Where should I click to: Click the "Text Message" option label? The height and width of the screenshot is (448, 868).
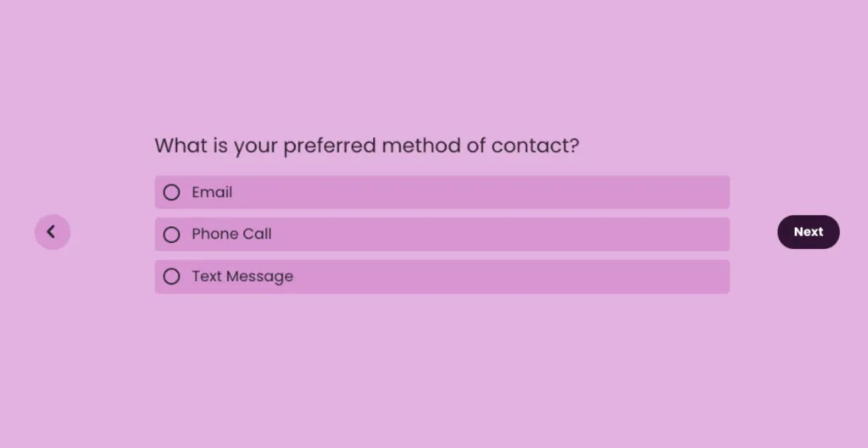(x=242, y=277)
